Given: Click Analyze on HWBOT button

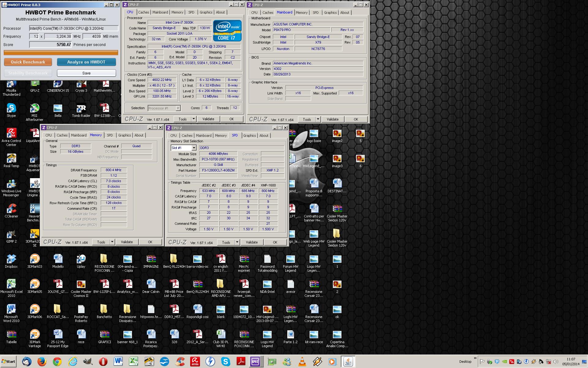Looking at the screenshot, I should pyautogui.click(x=86, y=62).
